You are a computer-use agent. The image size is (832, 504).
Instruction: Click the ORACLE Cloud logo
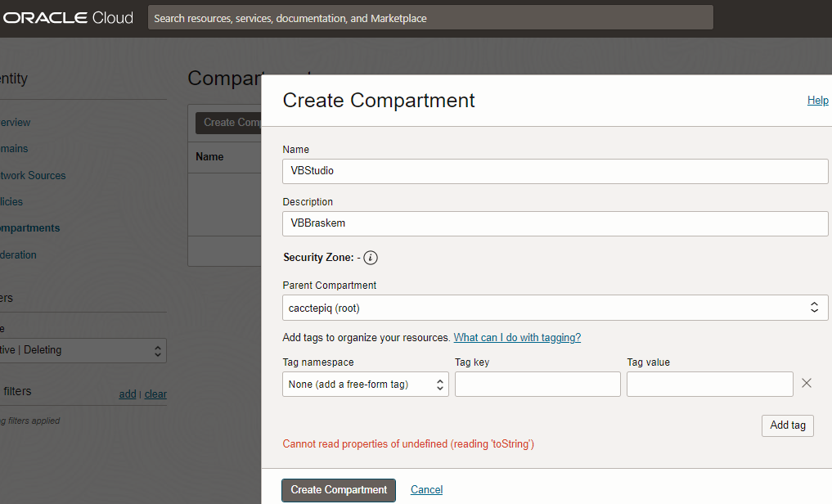click(x=68, y=17)
